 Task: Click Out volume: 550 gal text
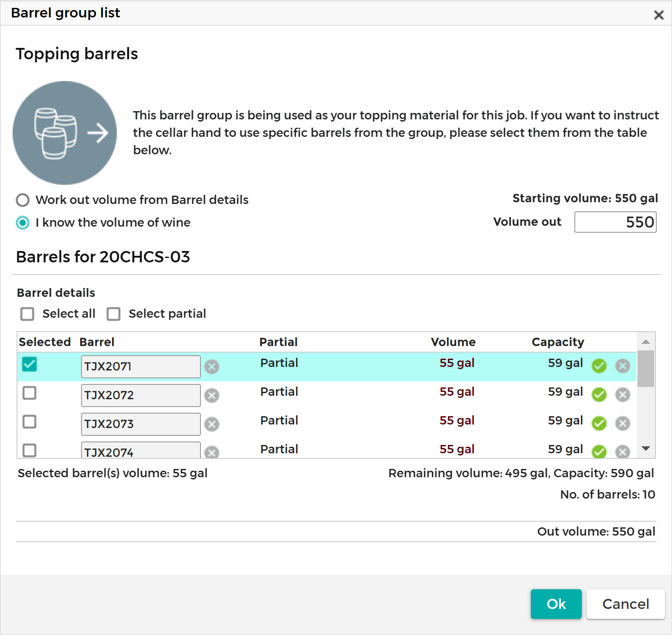tap(596, 532)
